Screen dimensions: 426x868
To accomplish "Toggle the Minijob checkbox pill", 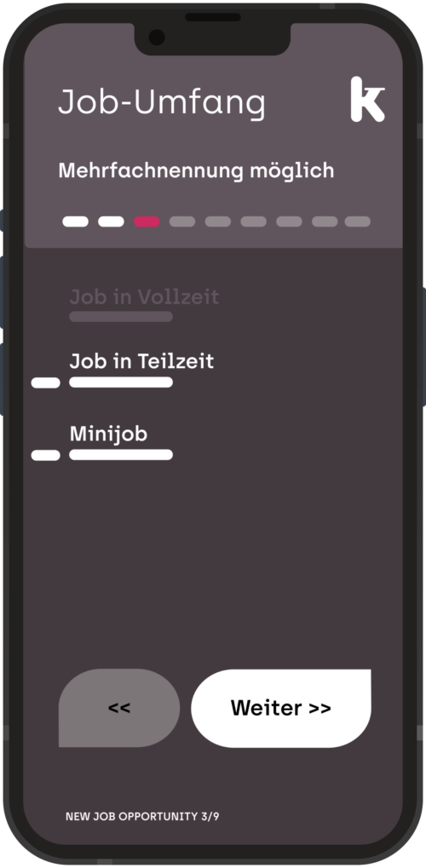I will coord(45,455).
